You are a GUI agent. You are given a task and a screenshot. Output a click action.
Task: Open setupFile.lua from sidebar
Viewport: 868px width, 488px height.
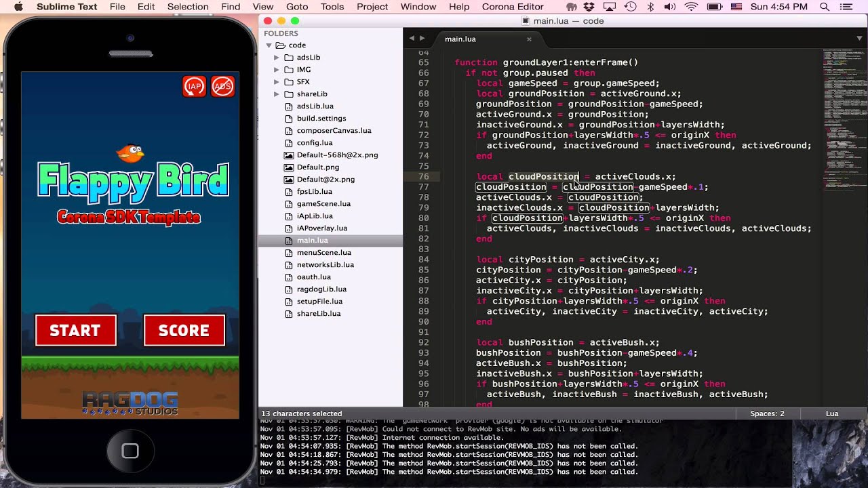click(x=319, y=301)
